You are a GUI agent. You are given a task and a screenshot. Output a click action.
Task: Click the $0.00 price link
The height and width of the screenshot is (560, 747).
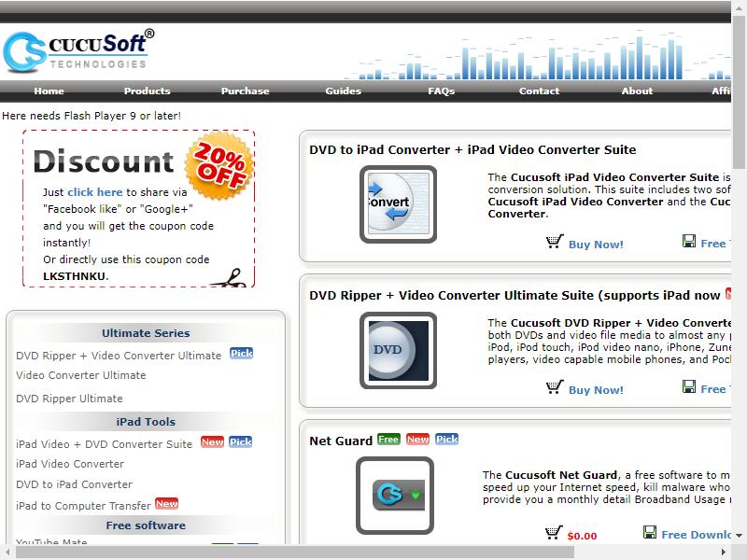[x=582, y=536]
